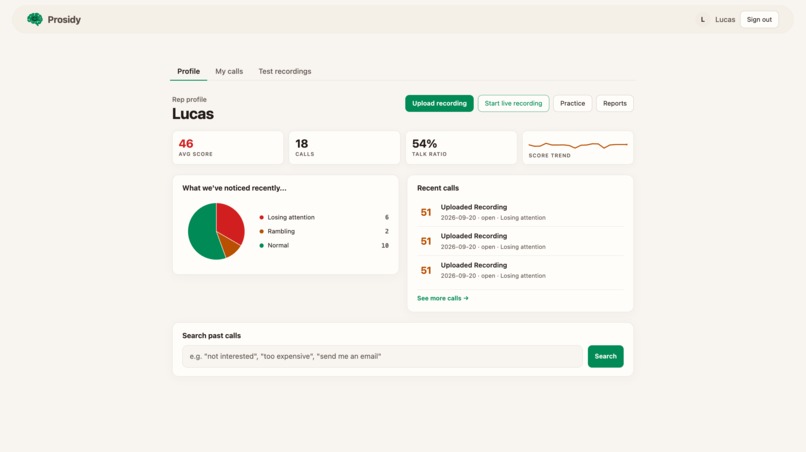Click the Normal legend dot

click(262, 245)
